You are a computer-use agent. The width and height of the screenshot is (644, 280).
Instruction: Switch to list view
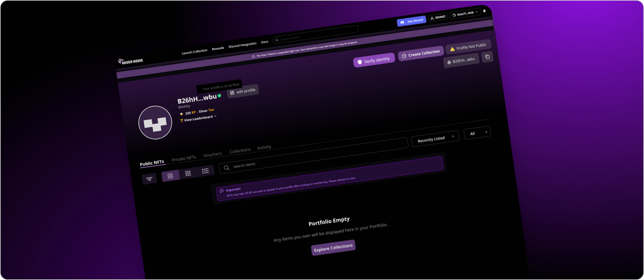pyautogui.click(x=205, y=171)
